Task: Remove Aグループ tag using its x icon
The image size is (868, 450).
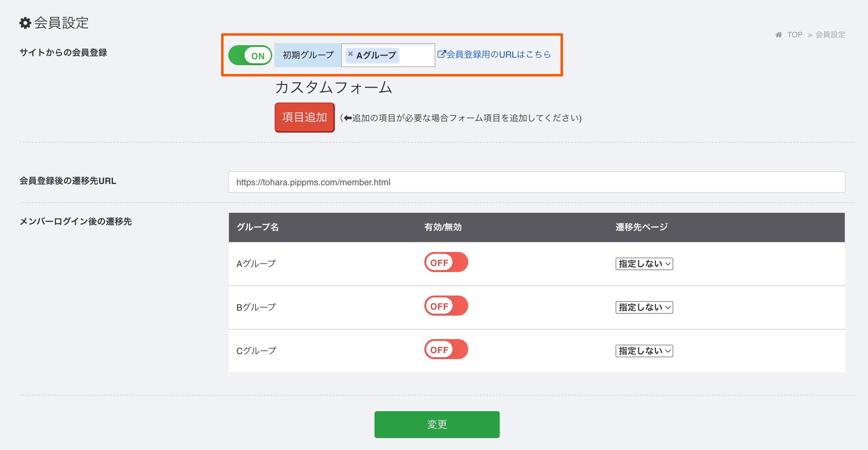Action: (x=350, y=54)
